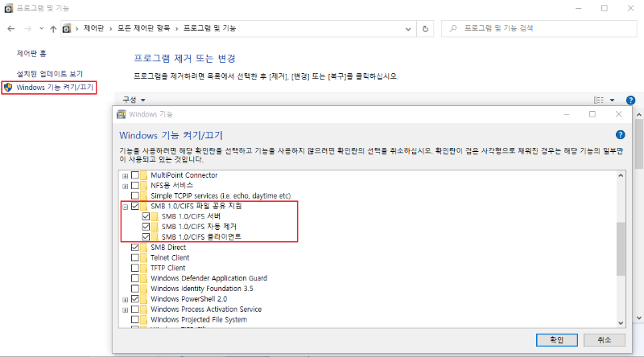Open address bar history dropdown

tap(408, 29)
